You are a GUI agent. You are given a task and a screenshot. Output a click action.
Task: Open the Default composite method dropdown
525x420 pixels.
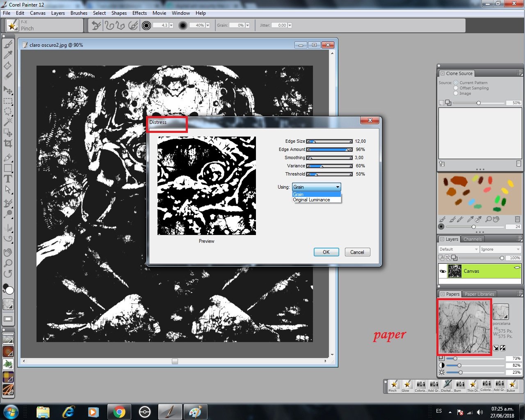[459, 249]
